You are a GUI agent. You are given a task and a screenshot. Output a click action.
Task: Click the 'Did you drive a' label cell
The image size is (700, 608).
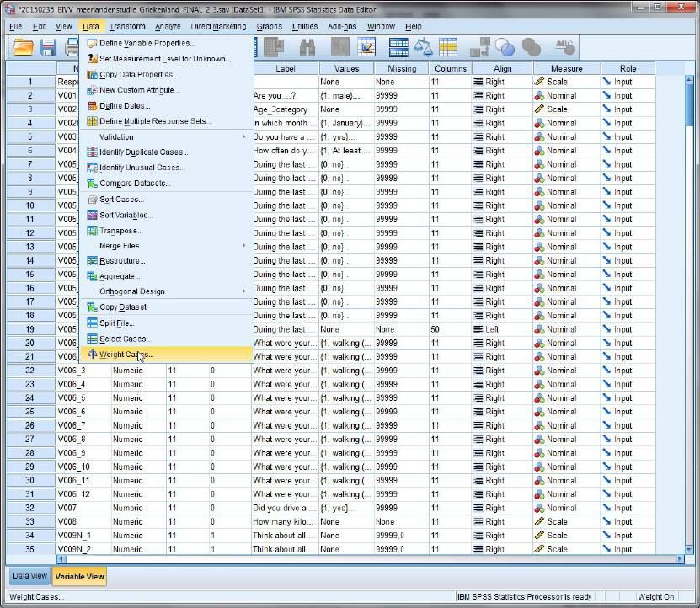286,508
